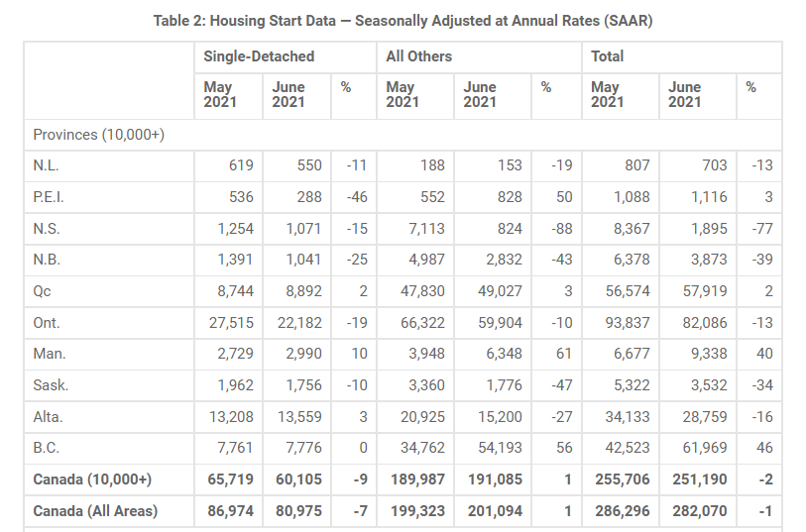
Task: Click the Sask. row label
Action: pos(50,385)
